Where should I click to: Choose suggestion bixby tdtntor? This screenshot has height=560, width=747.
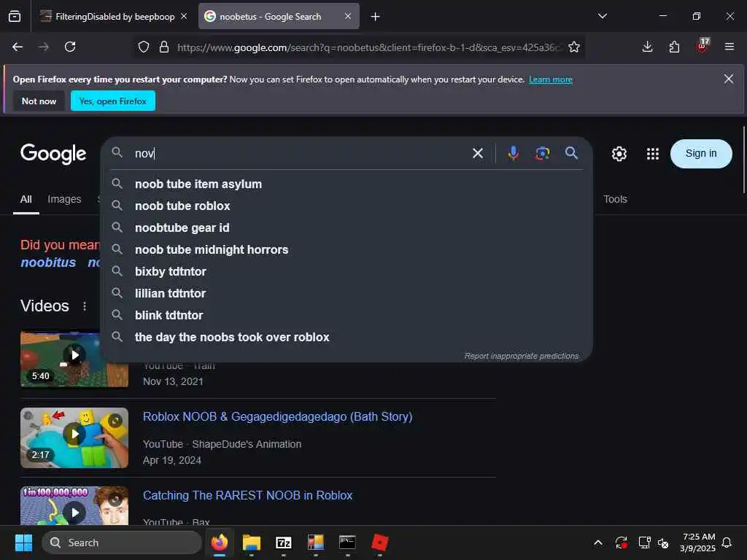point(347,271)
